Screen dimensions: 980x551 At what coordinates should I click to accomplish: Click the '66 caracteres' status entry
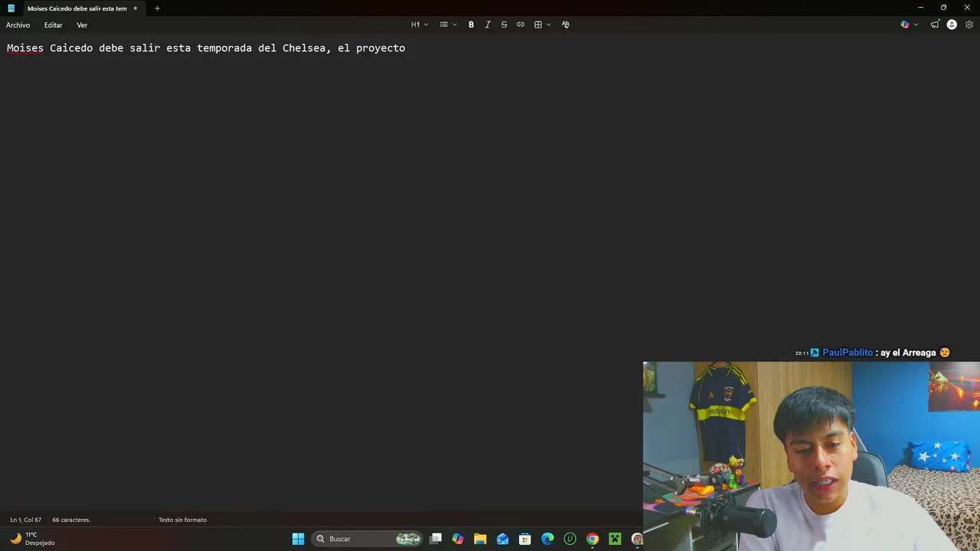71,520
